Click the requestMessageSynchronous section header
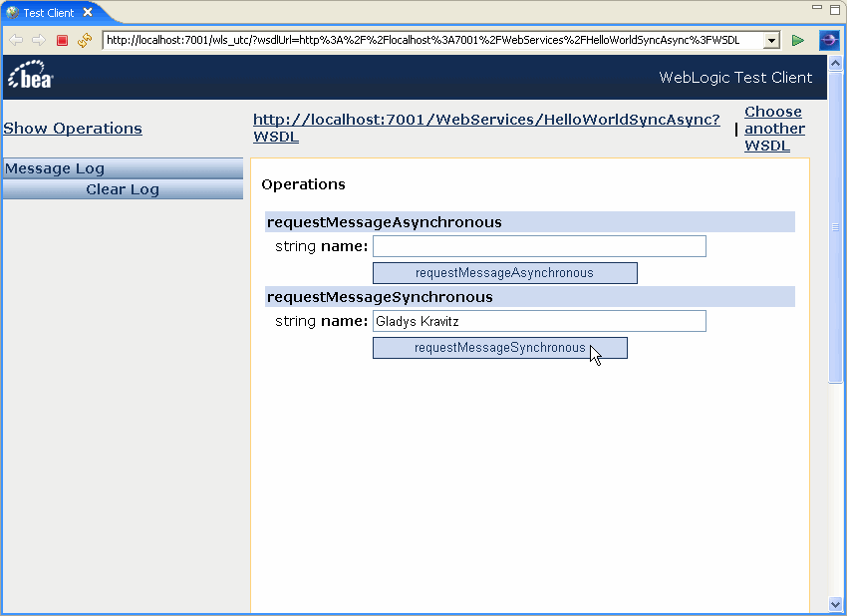The width and height of the screenshot is (847, 616). pos(529,297)
